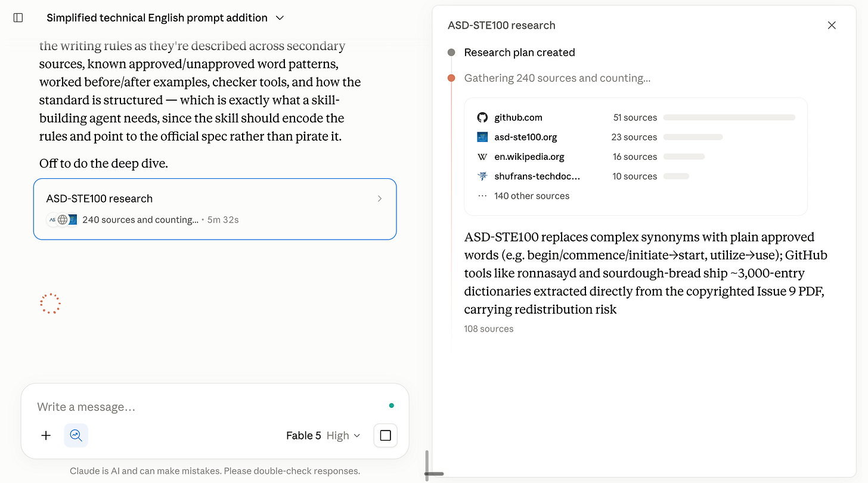The image size is (868, 483).
Task: Click the Wikipedia W icon
Action: pos(482,157)
